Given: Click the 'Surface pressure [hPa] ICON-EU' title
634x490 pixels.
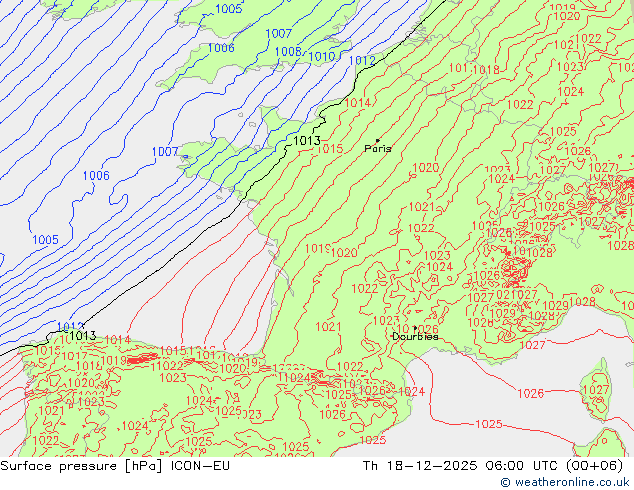Looking at the screenshot, I should point(115,466).
